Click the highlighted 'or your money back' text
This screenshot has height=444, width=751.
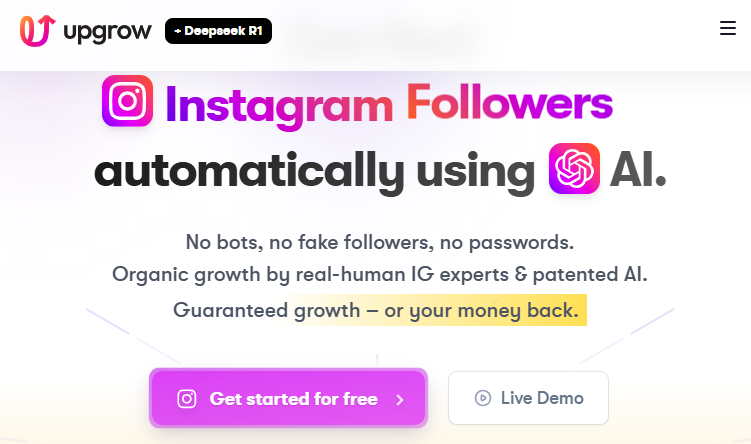point(480,310)
